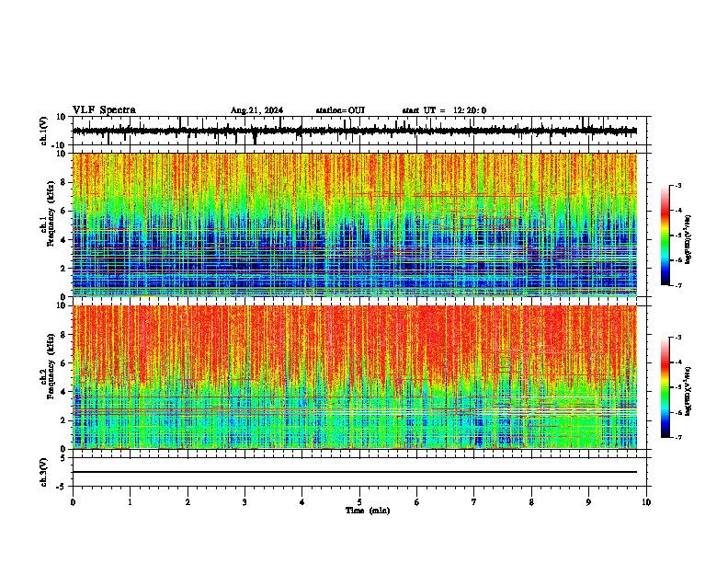
Task: Click inside the ch.1 spectrogram plot
Action: point(355,224)
